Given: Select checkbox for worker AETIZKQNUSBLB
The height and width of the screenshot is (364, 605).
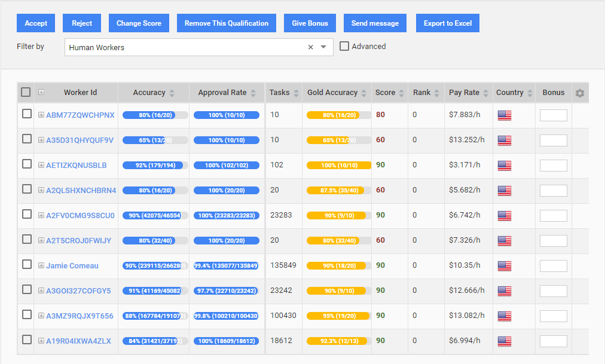Looking at the screenshot, I should [27, 164].
